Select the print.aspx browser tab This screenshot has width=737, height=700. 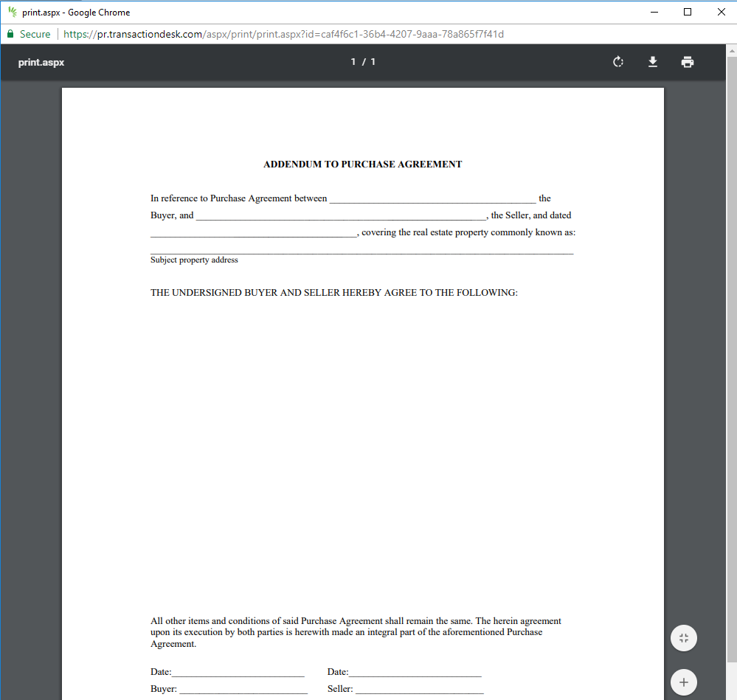(74, 12)
